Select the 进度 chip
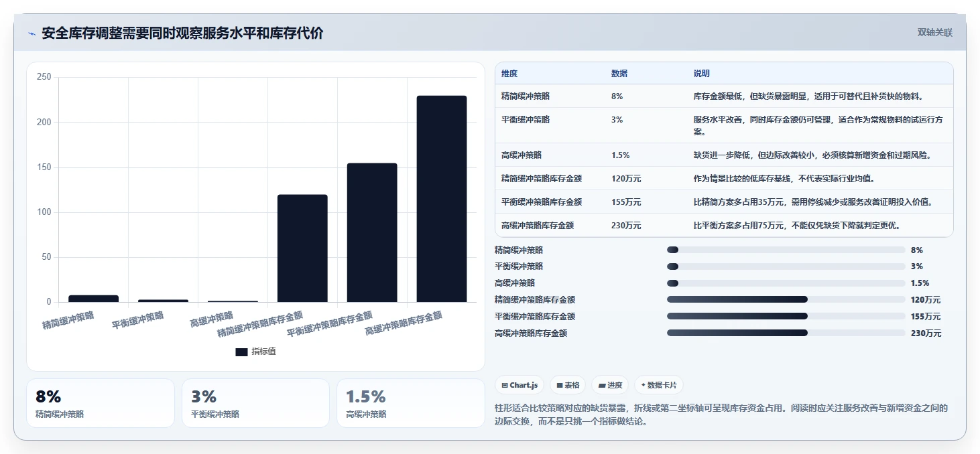 pyautogui.click(x=610, y=385)
